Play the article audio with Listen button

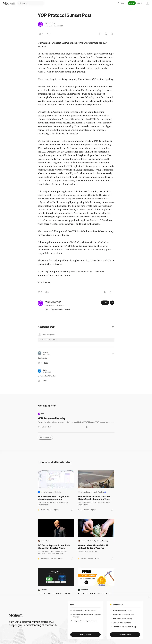[106, 34]
